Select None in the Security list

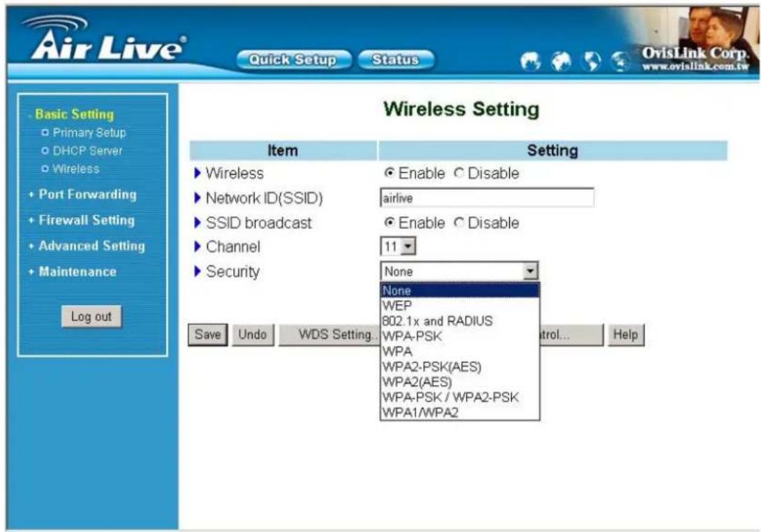[459, 290]
